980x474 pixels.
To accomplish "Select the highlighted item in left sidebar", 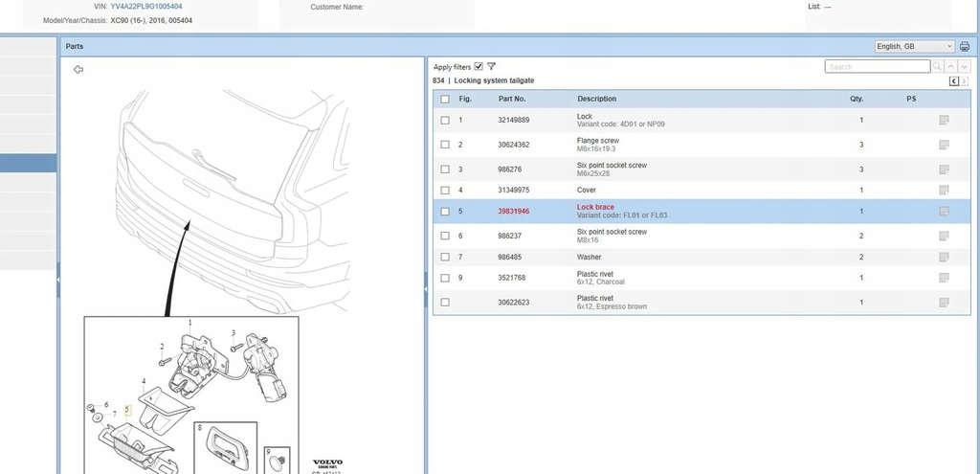I will pos(28,163).
